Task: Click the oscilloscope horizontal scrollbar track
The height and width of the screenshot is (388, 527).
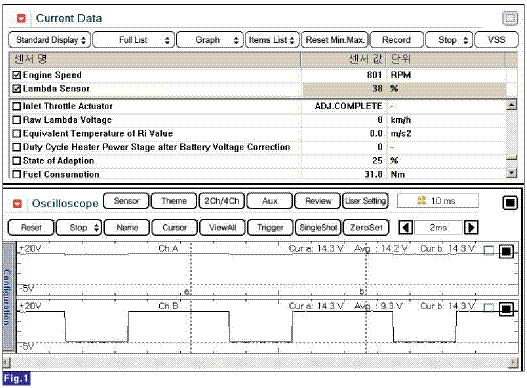Action: (260, 362)
